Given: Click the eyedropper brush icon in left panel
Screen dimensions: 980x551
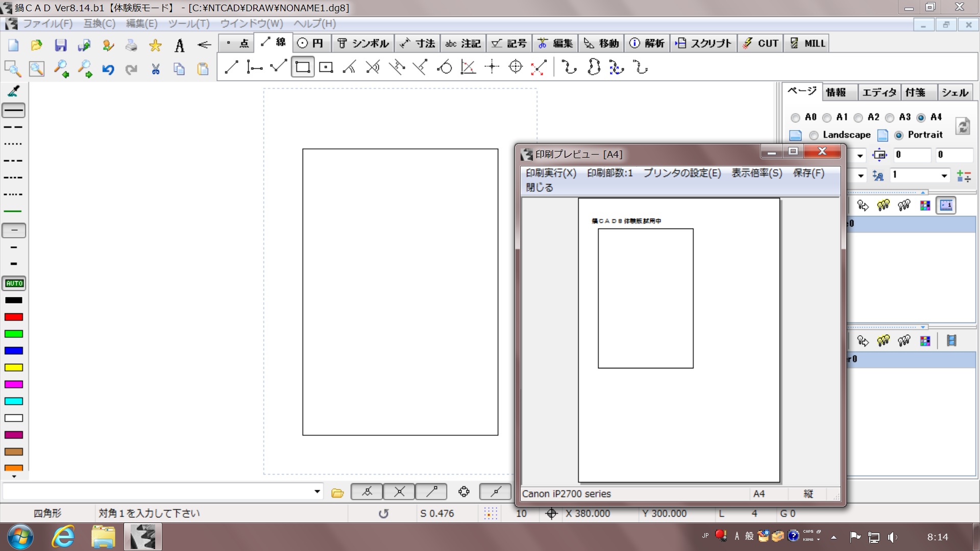Looking at the screenshot, I should [14, 91].
